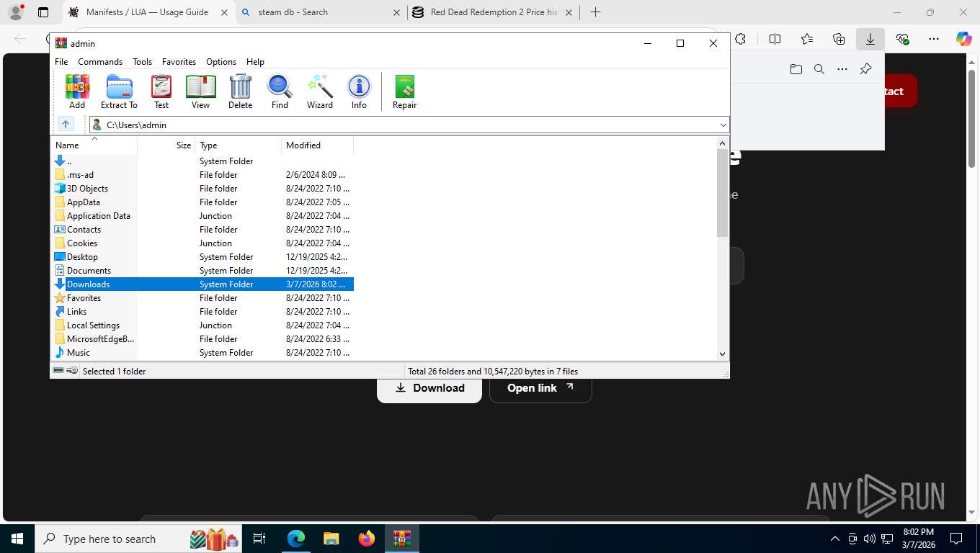Open the Help menu

tap(255, 62)
